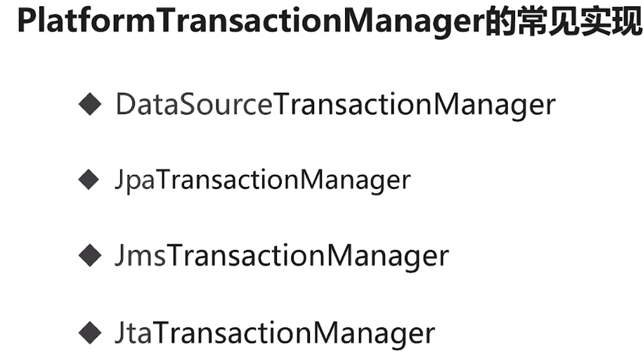Click the "Jpa" prefix in second bullet
This screenshot has width=643, height=364.
[x=134, y=181]
